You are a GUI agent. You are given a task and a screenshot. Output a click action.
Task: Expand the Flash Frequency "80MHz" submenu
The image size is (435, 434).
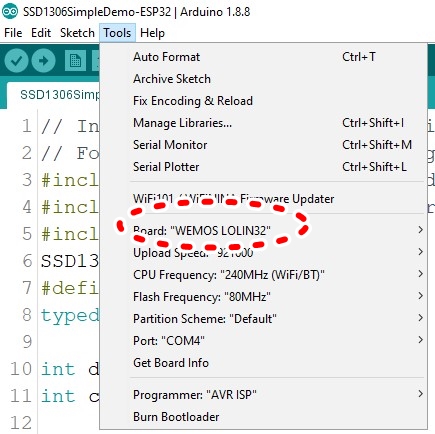pyautogui.click(x=263, y=297)
